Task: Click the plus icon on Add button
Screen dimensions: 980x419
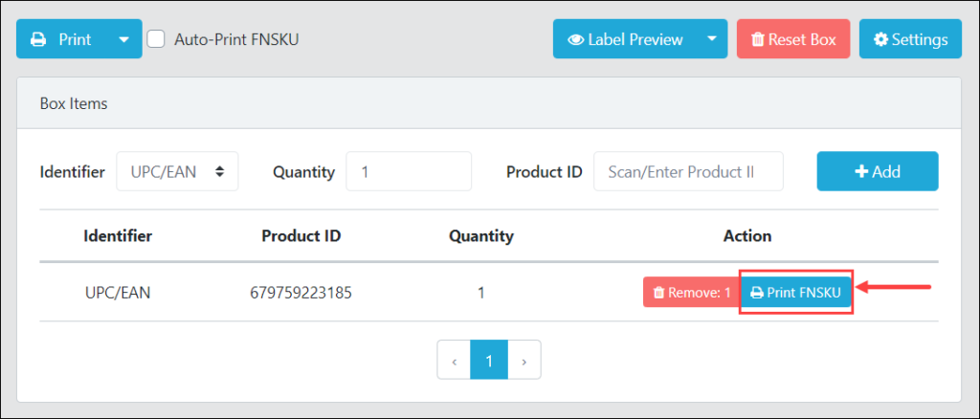Action: [861, 171]
